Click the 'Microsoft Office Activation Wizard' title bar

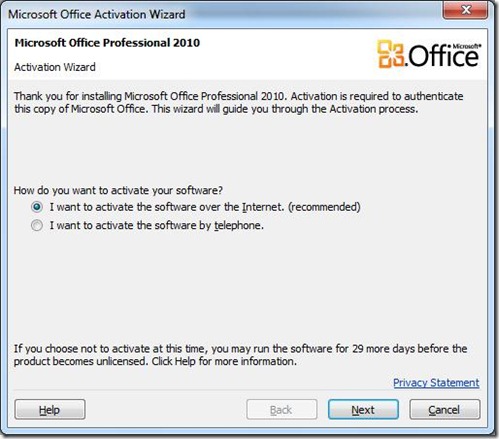(97, 14)
